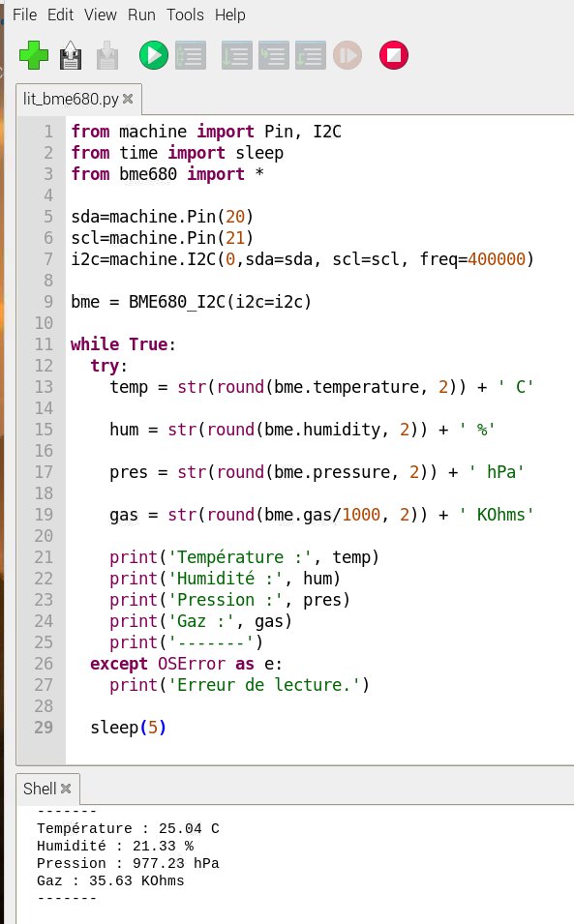
Task: Click the Step over icon
Action: pyautogui.click(x=237, y=55)
